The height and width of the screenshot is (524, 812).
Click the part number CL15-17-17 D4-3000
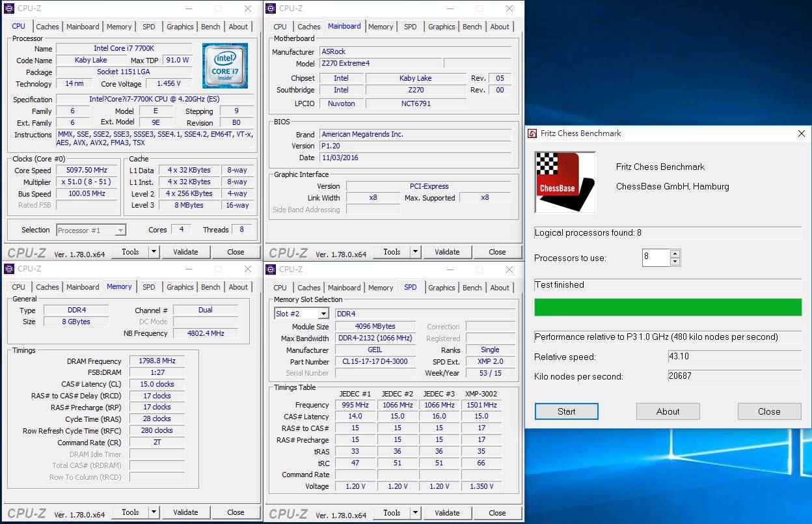click(x=375, y=362)
